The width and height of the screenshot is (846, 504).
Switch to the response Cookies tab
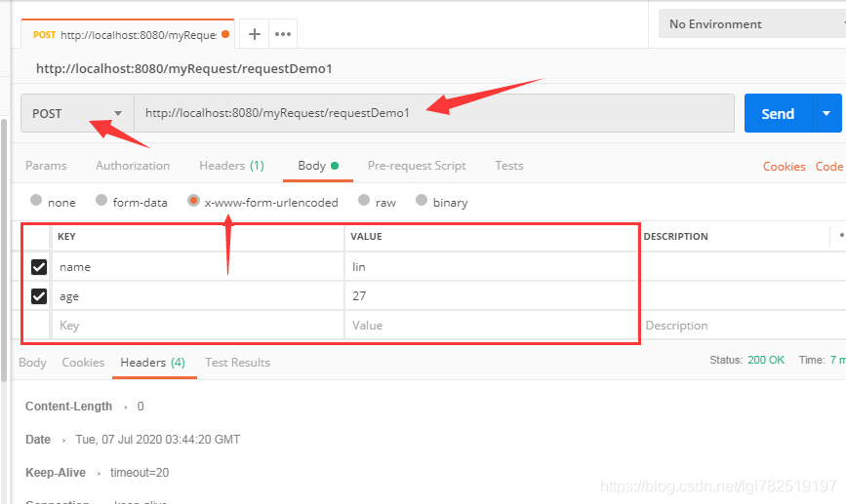[83, 363]
